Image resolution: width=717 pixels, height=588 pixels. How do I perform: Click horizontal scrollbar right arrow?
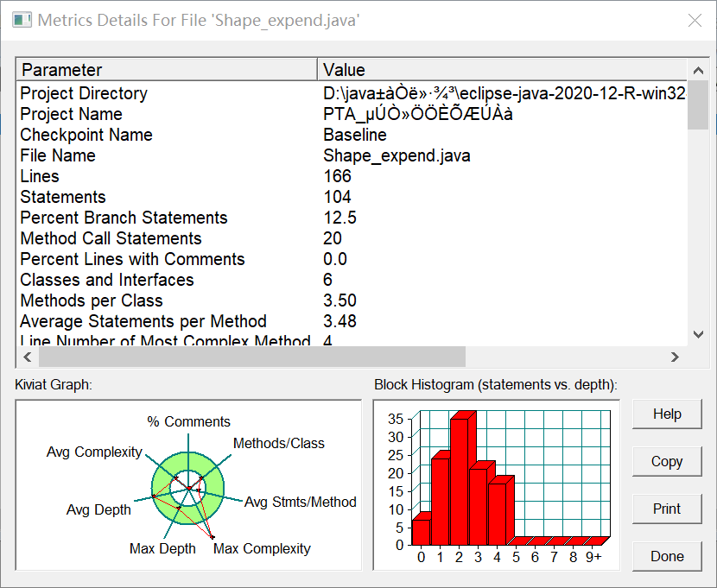pyautogui.click(x=675, y=357)
